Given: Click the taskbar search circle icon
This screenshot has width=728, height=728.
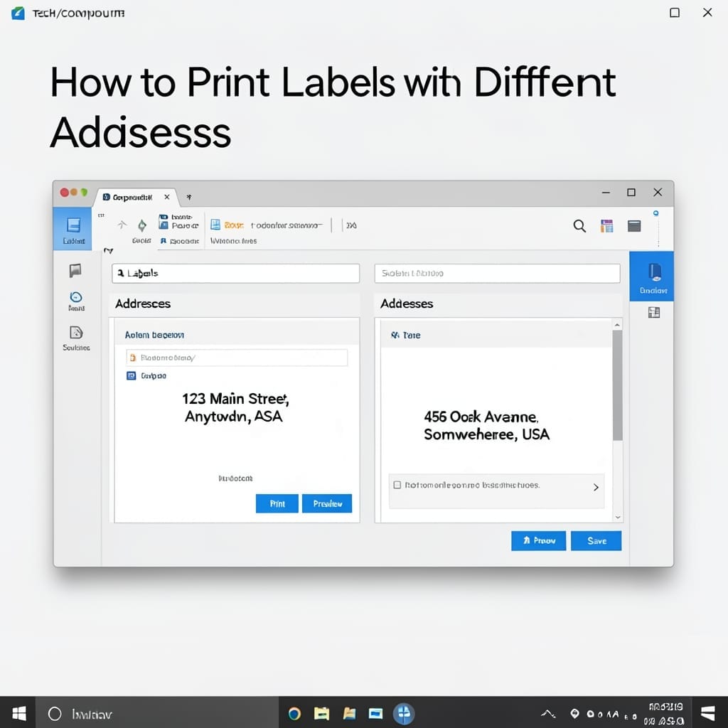Looking at the screenshot, I should 55,714.
